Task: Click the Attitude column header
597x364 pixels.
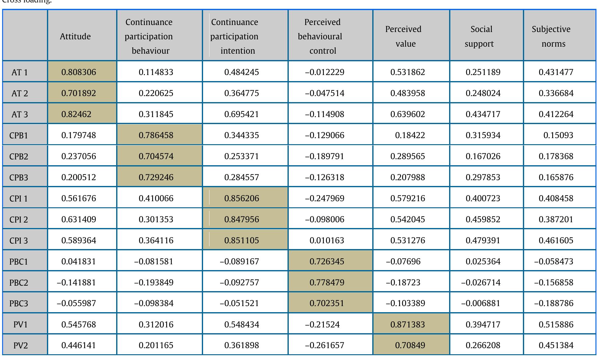Action: pyautogui.click(x=75, y=36)
